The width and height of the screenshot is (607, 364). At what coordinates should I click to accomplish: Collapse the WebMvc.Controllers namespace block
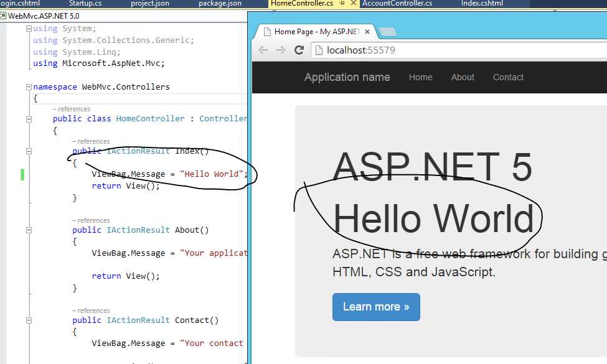click(x=29, y=87)
